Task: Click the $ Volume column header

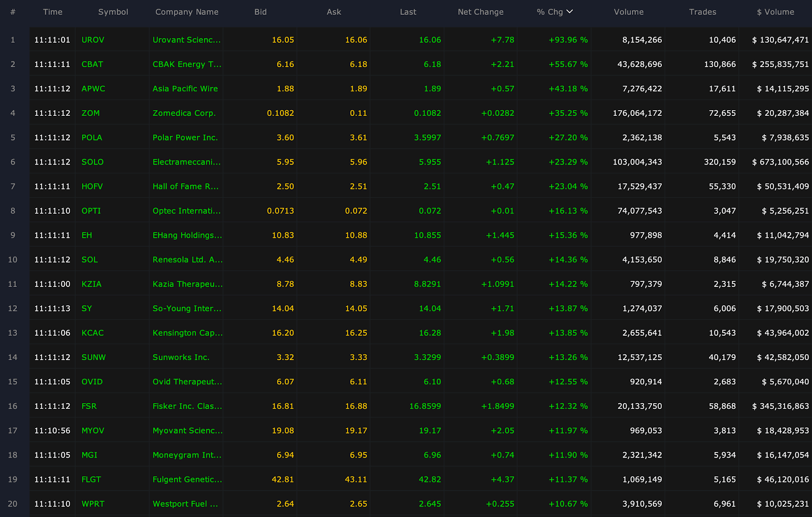Action: point(775,12)
